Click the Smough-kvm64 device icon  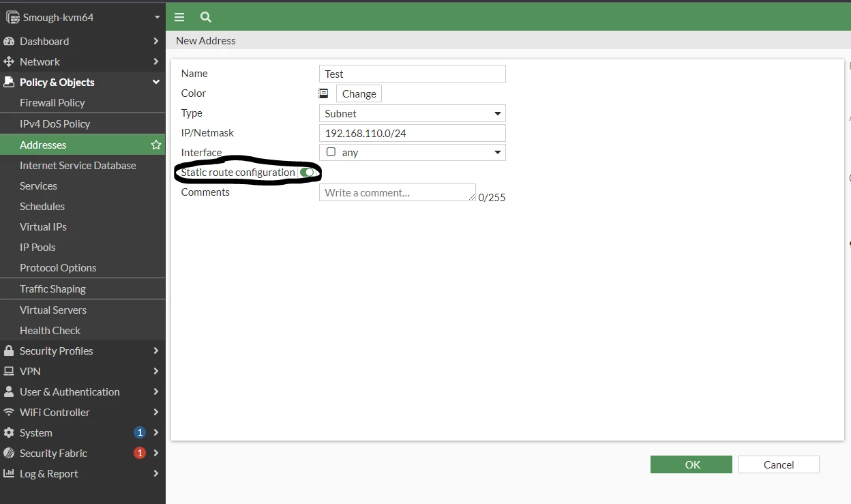coord(12,17)
